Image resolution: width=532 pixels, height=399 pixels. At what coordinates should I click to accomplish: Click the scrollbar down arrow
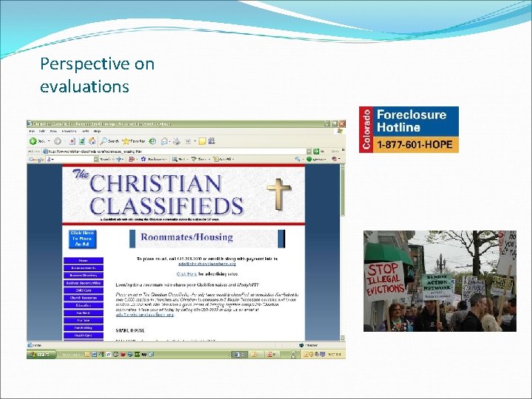point(342,338)
